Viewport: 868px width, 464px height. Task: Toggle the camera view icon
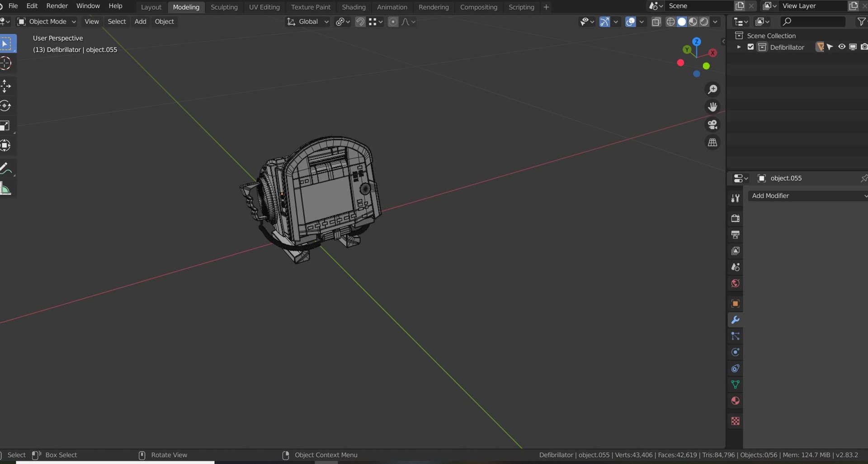(712, 124)
